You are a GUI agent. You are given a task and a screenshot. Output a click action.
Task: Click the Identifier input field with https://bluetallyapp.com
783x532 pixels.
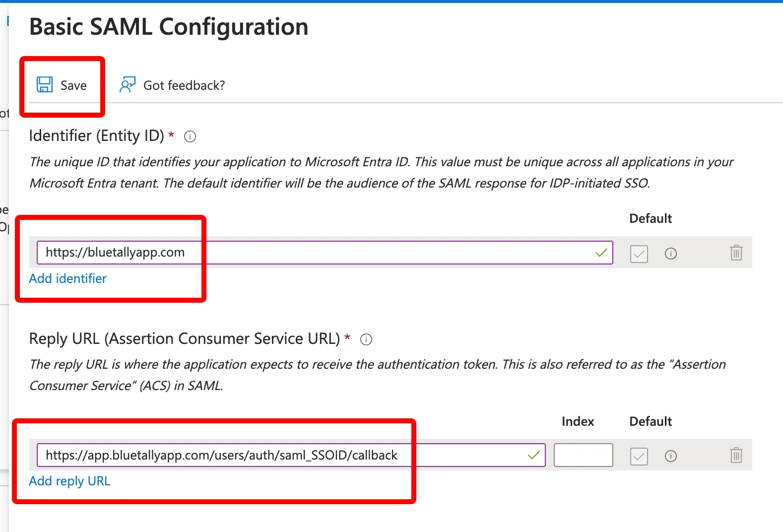click(x=325, y=253)
